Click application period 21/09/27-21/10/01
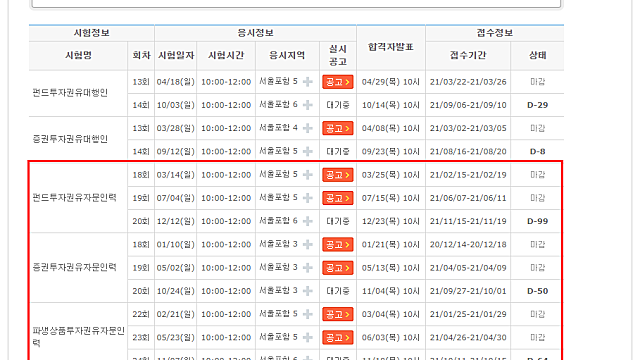This screenshot has width=640, height=360. pyautogui.click(x=468, y=291)
